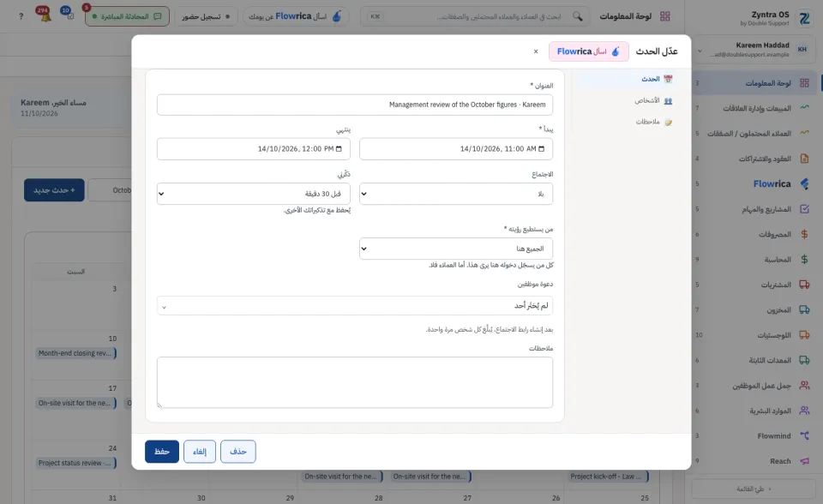The image size is (823, 504).
Task: Open Flowmind in sidebar menu
Action: (773, 435)
